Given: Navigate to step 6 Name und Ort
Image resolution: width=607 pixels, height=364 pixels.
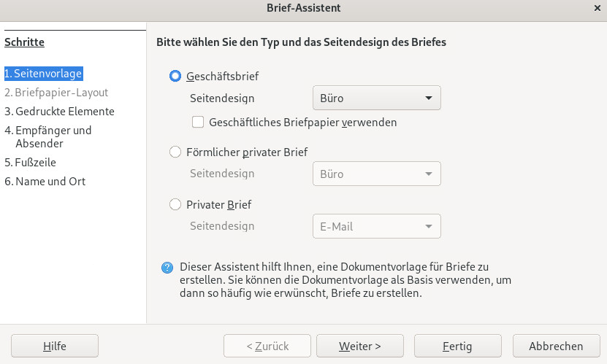Looking at the screenshot, I should [45, 182].
